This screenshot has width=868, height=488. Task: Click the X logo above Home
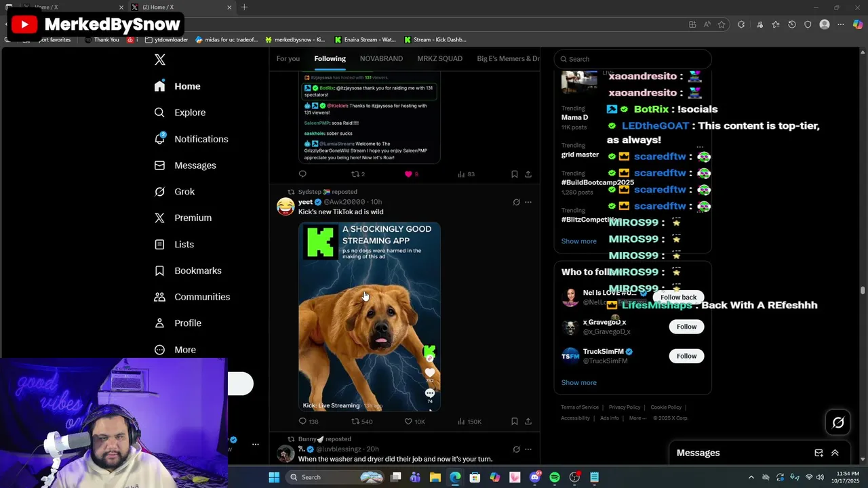[x=159, y=60]
